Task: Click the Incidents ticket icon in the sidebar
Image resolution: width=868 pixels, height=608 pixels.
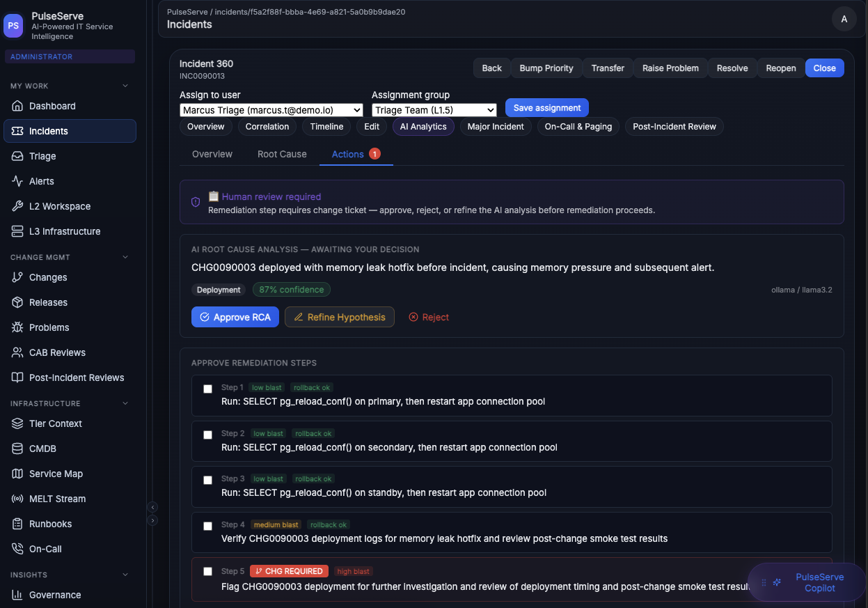Action: (17, 131)
